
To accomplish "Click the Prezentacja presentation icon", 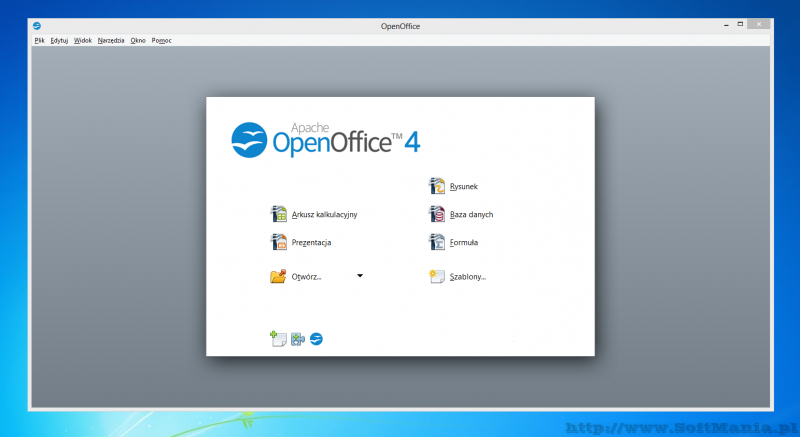I will coord(279,242).
